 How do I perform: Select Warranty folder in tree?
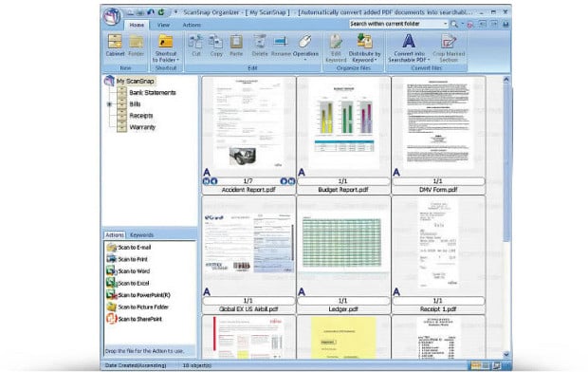(142, 127)
